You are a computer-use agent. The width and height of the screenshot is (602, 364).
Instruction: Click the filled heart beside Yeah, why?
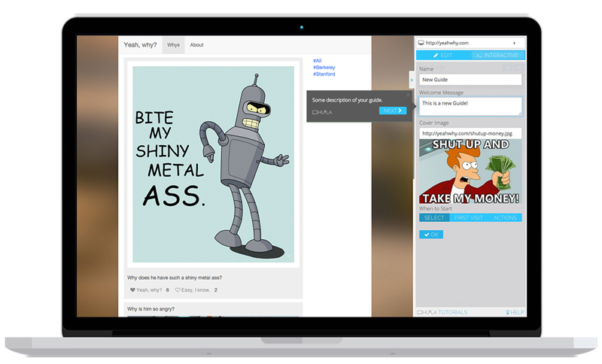(132, 290)
